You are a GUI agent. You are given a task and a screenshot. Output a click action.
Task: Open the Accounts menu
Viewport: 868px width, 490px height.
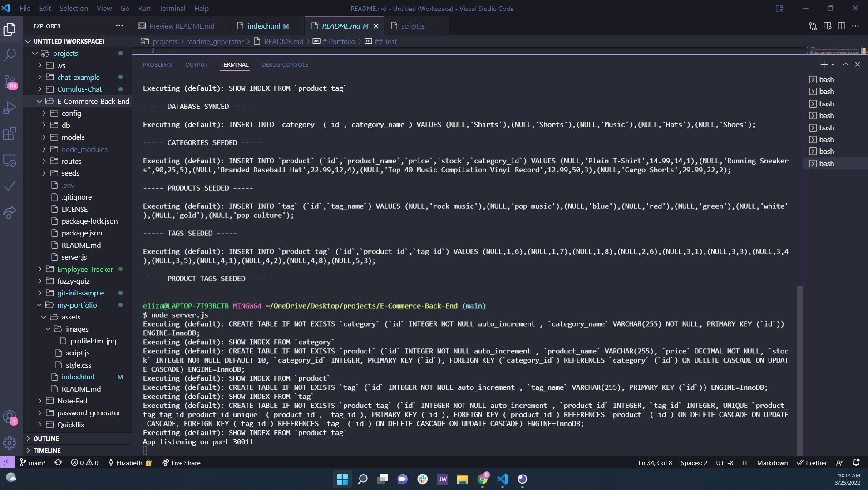[10, 417]
